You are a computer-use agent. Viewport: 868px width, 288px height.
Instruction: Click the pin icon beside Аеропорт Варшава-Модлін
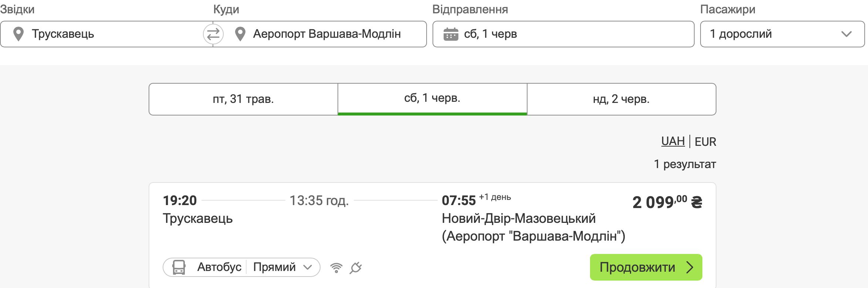(x=240, y=34)
